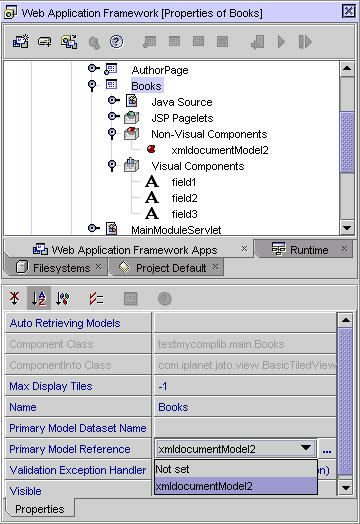Select the field2 tree item
Image resolution: width=360 pixels, height=524 pixels.
[x=184, y=198]
